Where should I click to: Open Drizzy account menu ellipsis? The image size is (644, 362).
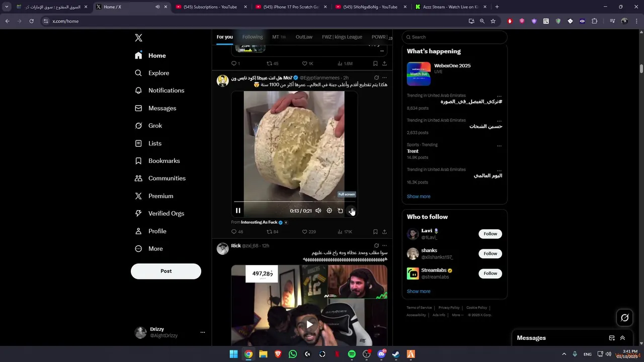coord(203,332)
